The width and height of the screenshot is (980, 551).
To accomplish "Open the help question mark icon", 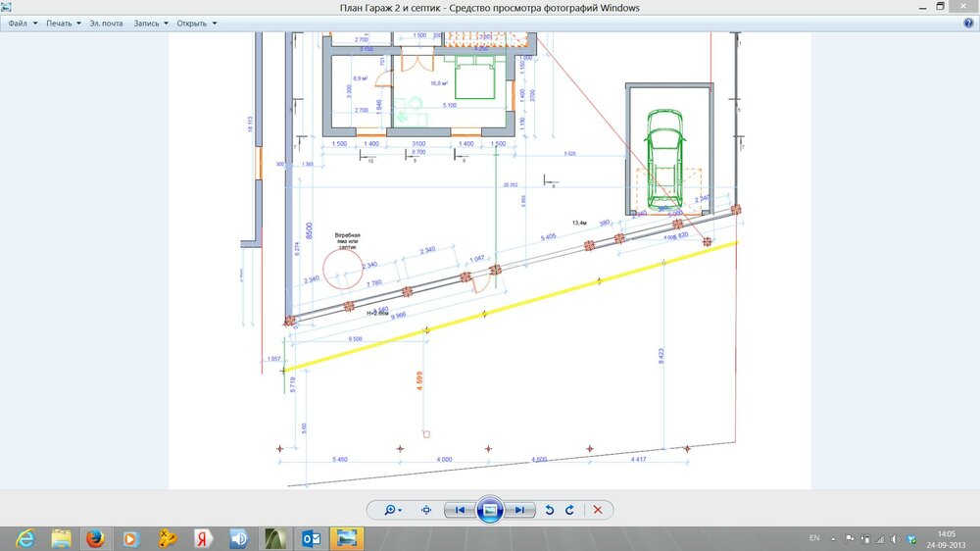I will click(x=968, y=24).
